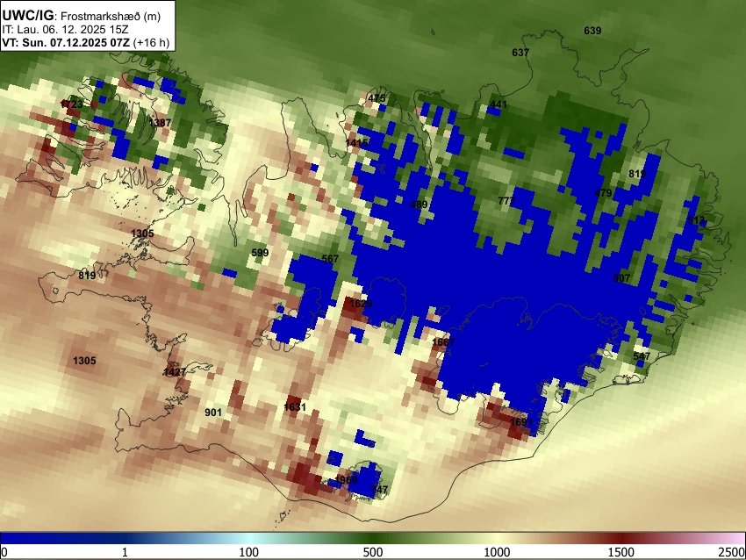Click the 639 freezing level value
Screen dimensions: 746x560
[x=592, y=31]
